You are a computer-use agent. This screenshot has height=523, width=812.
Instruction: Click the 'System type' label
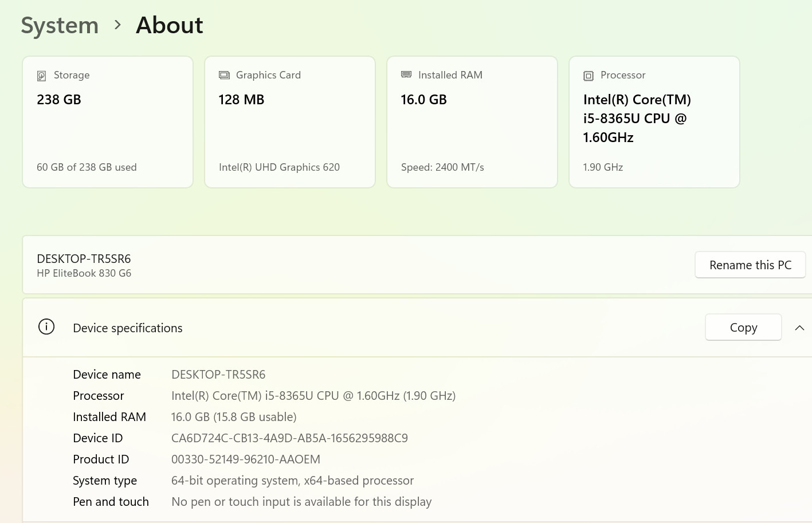click(105, 481)
